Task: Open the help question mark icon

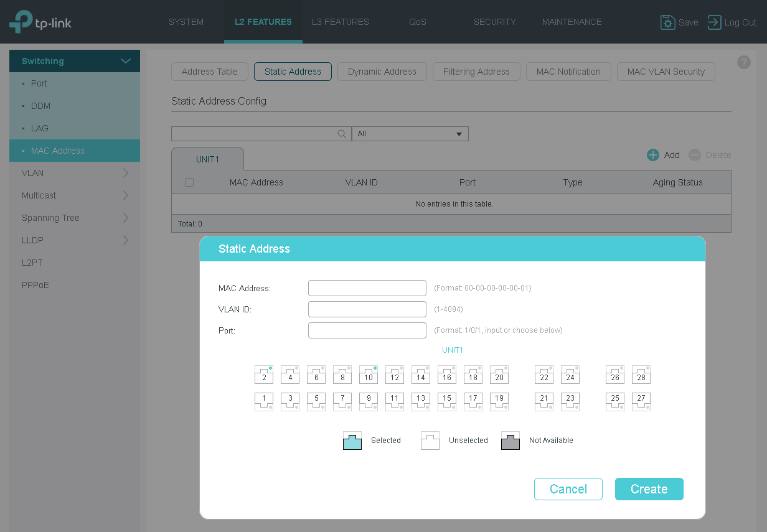Action: coord(743,62)
